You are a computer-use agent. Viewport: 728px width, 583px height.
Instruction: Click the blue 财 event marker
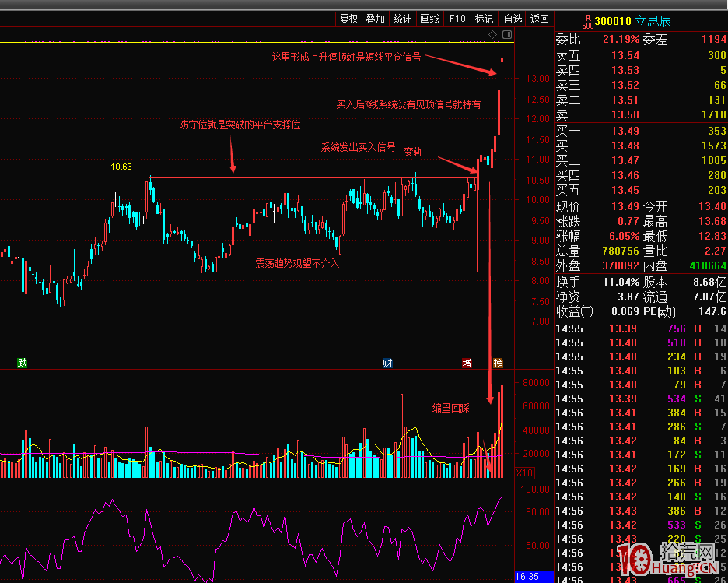coord(387,363)
